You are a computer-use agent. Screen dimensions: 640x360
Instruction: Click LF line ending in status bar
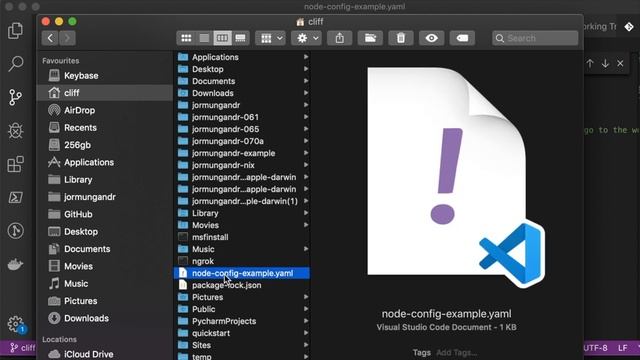622,348
